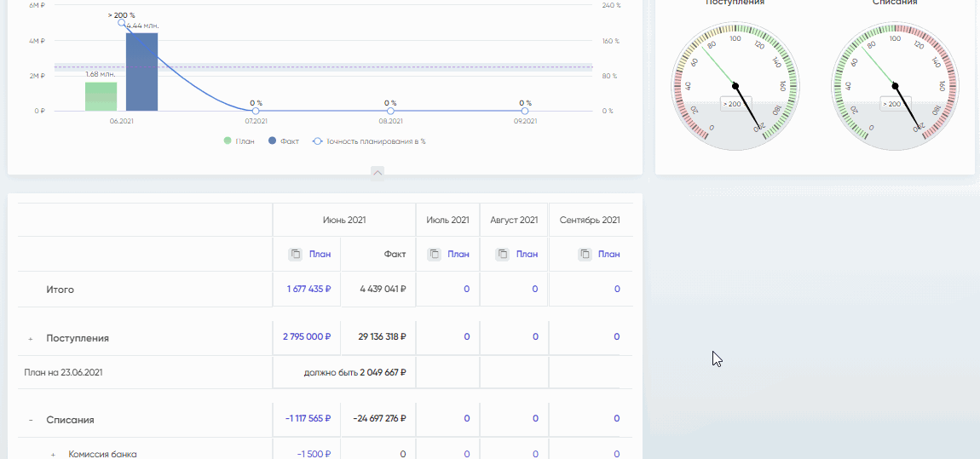Select the Август 2021 column header
Screen dimensions: 980x459
(x=514, y=220)
